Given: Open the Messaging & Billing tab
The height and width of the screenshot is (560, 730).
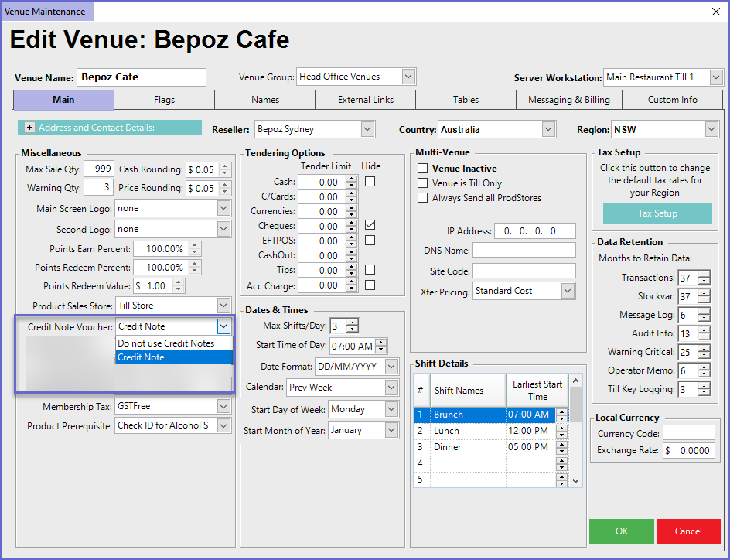Looking at the screenshot, I should click(568, 100).
